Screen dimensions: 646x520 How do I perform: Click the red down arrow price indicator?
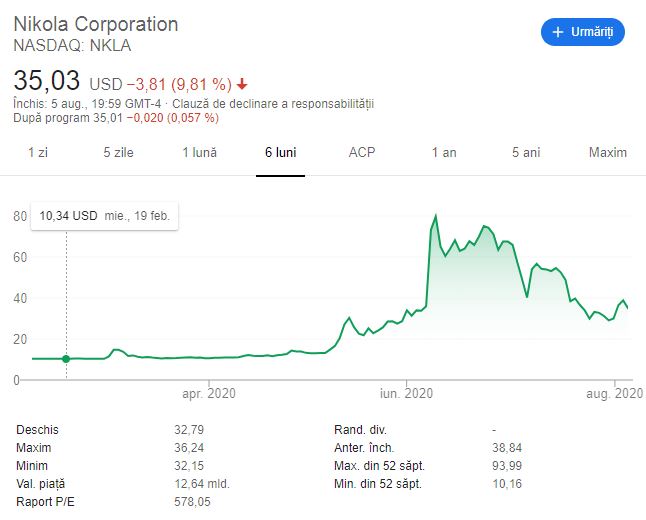[x=243, y=84]
